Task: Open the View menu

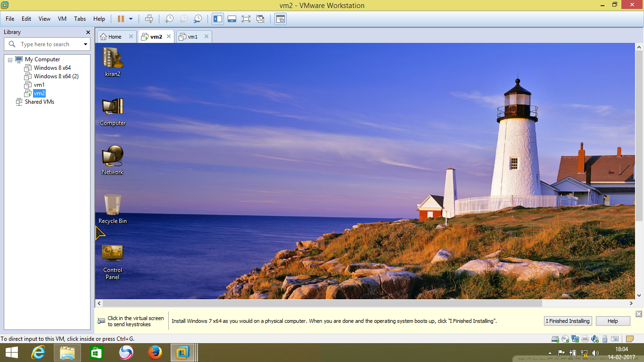Action: [x=44, y=19]
